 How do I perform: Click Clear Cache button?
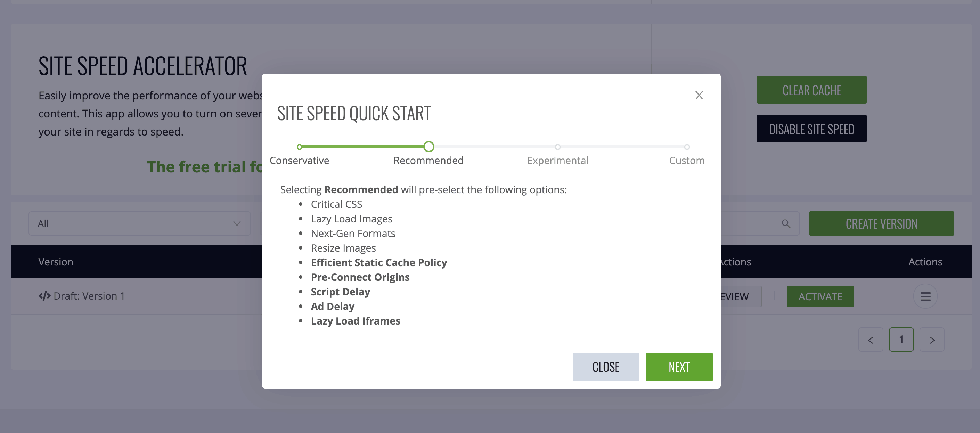pos(811,90)
